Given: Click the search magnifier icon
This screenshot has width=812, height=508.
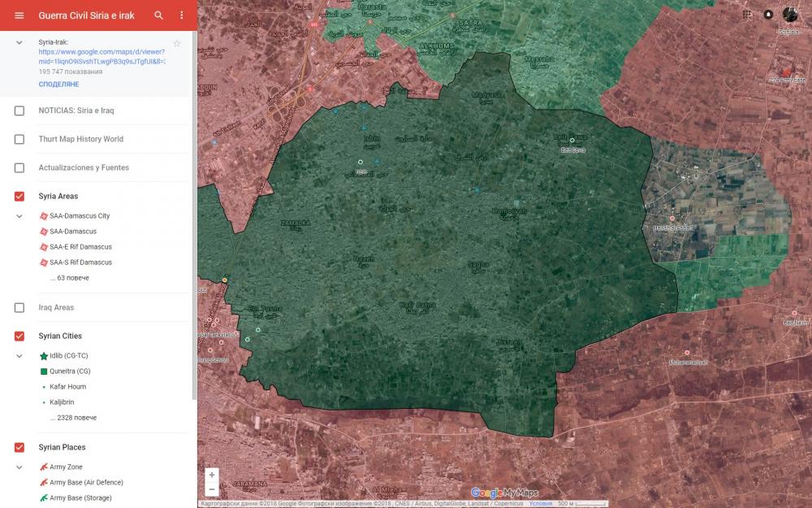Looking at the screenshot, I should click(x=159, y=15).
